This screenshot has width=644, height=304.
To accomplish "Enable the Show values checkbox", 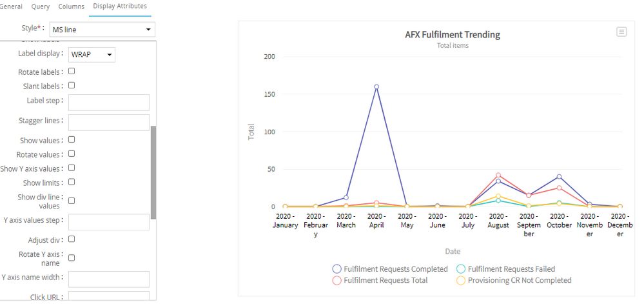I will (72, 139).
